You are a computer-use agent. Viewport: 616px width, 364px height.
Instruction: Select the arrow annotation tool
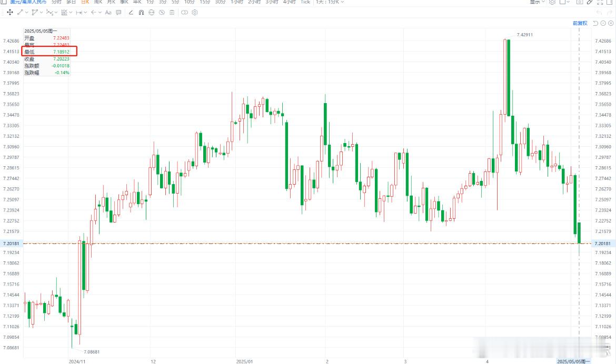[x=94, y=13]
